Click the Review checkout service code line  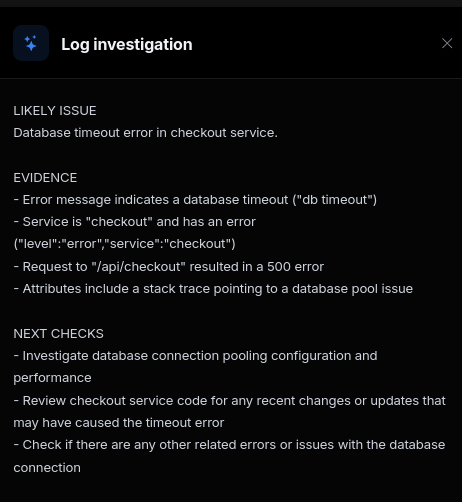229,401
